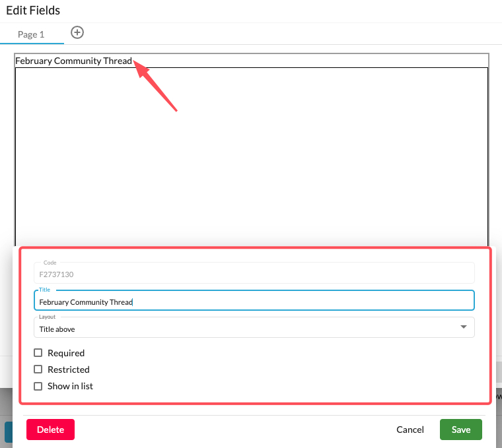Save the field settings
Image resolution: width=502 pixels, height=448 pixels.
tap(460, 430)
